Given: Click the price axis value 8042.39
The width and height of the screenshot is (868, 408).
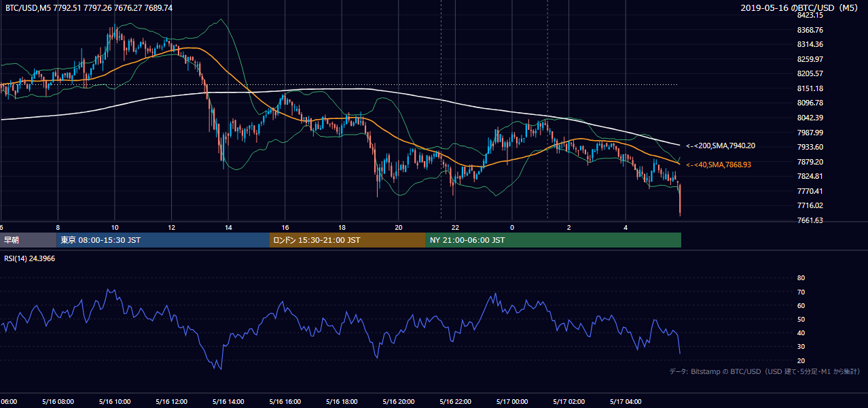Looking at the screenshot, I should tap(810, 118).
